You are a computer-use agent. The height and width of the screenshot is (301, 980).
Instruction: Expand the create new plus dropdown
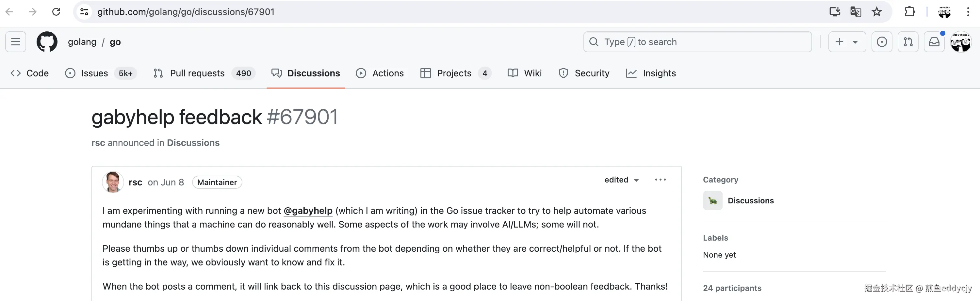[847, 42]
